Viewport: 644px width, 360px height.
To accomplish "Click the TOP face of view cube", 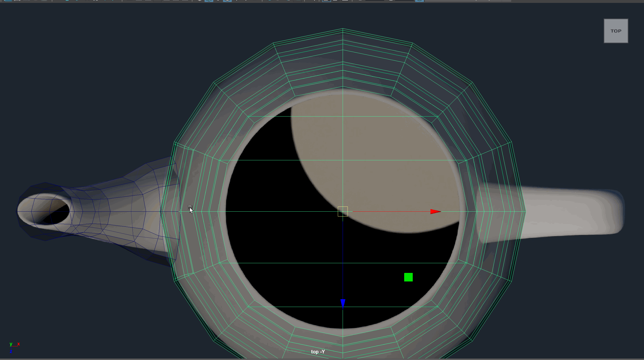I will pyautogui.click(x=616, y=31).
